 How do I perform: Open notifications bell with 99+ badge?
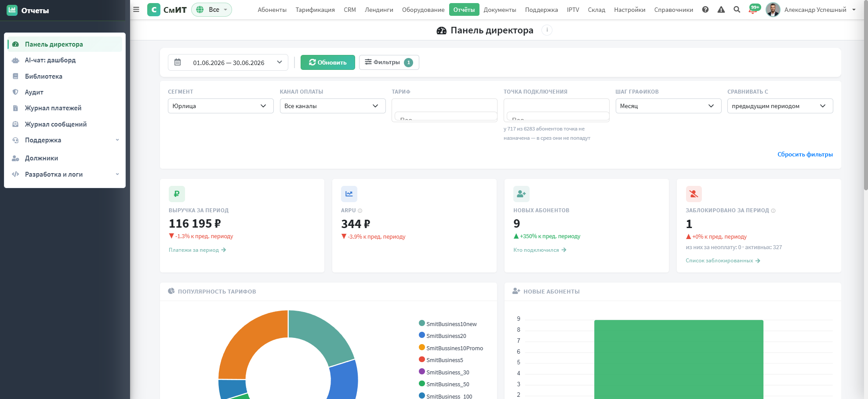(x=754, y=9)
